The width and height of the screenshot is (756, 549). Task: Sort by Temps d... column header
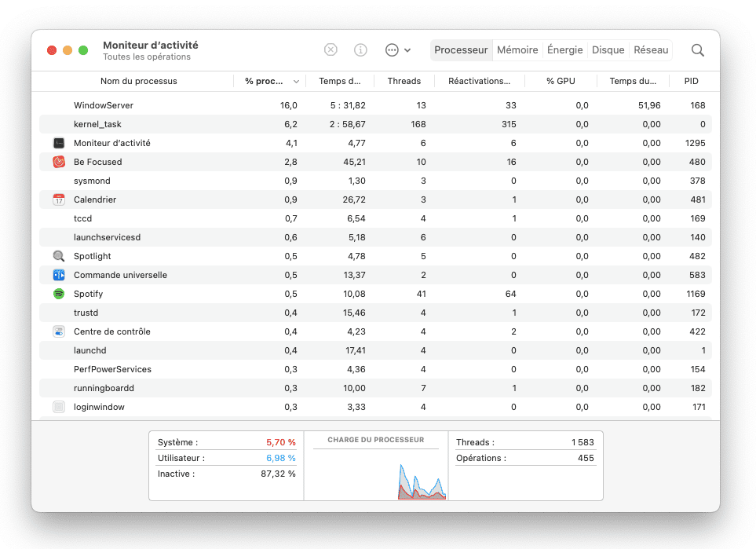click(339, 81)
